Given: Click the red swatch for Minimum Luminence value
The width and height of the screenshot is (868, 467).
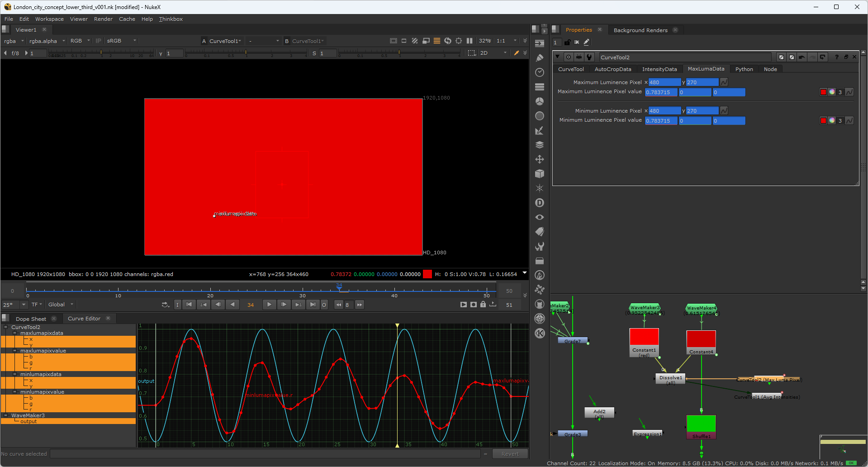Looking at the screenshot, I should click(823, 121).
